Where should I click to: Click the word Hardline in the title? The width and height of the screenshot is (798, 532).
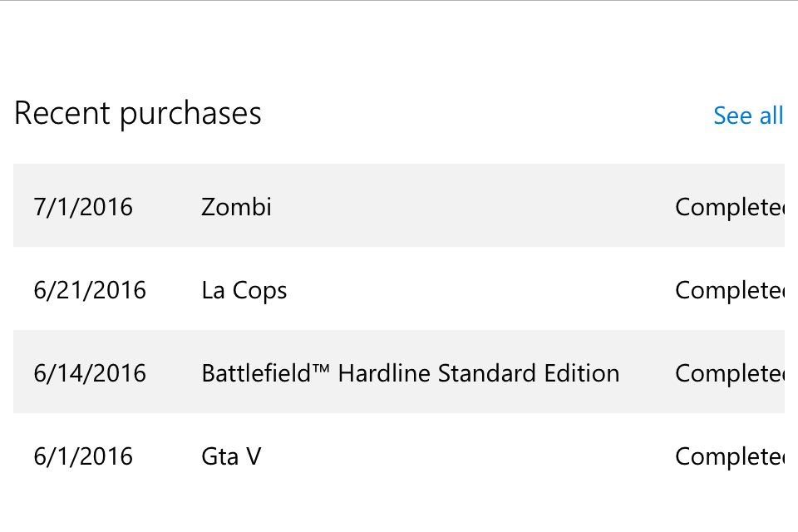[x=384, y=373]
